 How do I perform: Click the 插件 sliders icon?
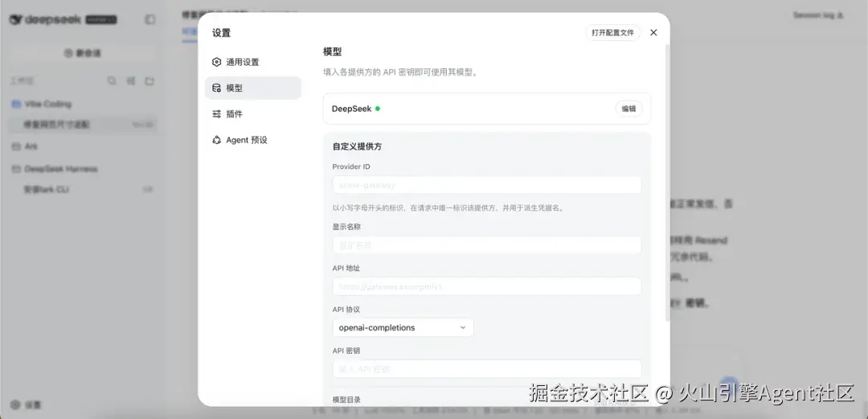(216, 114)
